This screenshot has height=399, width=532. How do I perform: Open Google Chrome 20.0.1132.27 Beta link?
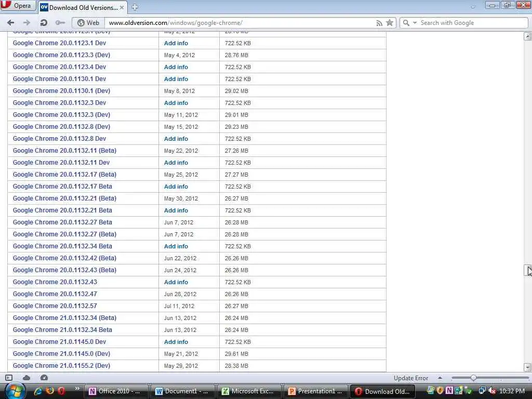[62, 222]
